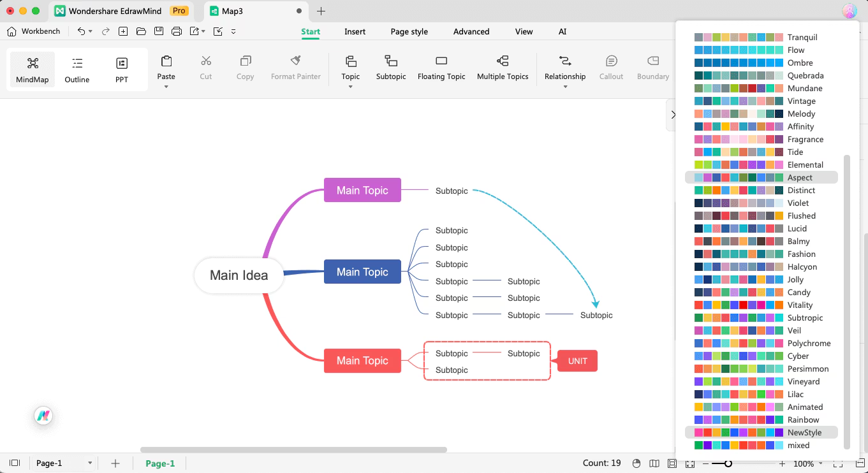This screenshot has width=868, height=473.
Task: Choose the NewStyle color theme
Action: pos(761,433)
